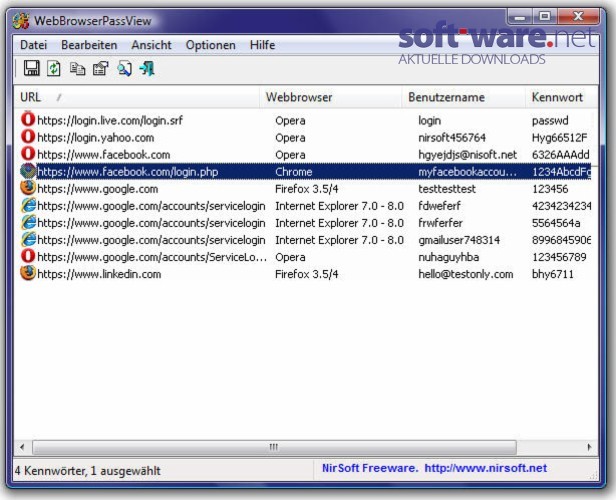Select the https://www.facebook.com Opera entry URL
Screen dimensions: 616x500
104,155
